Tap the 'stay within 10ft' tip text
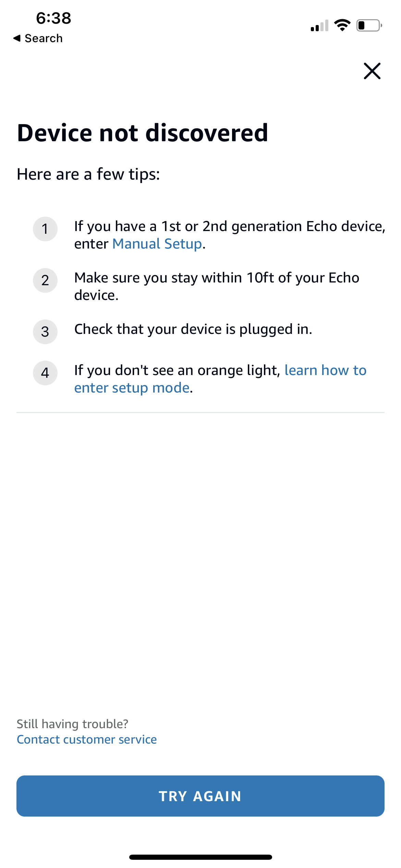 (x=217, y=286)
